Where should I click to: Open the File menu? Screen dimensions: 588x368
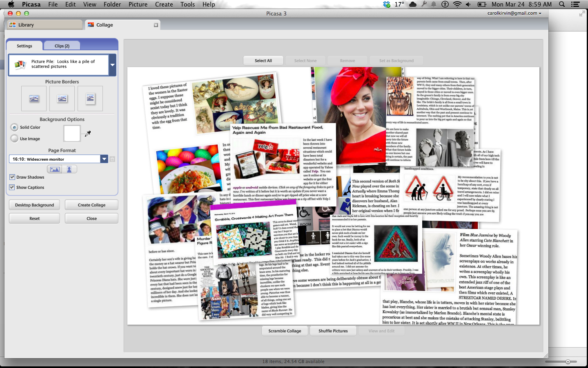tap(53, 4)
